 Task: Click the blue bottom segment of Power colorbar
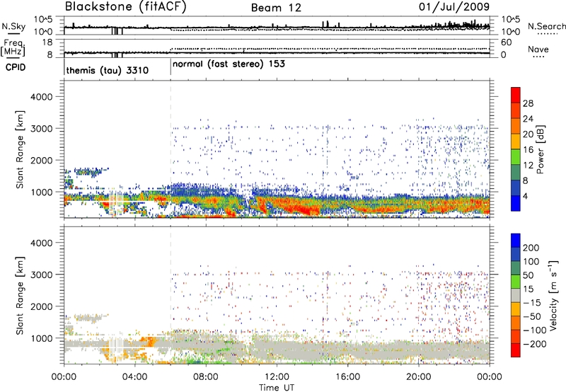[x=516, y=203]
